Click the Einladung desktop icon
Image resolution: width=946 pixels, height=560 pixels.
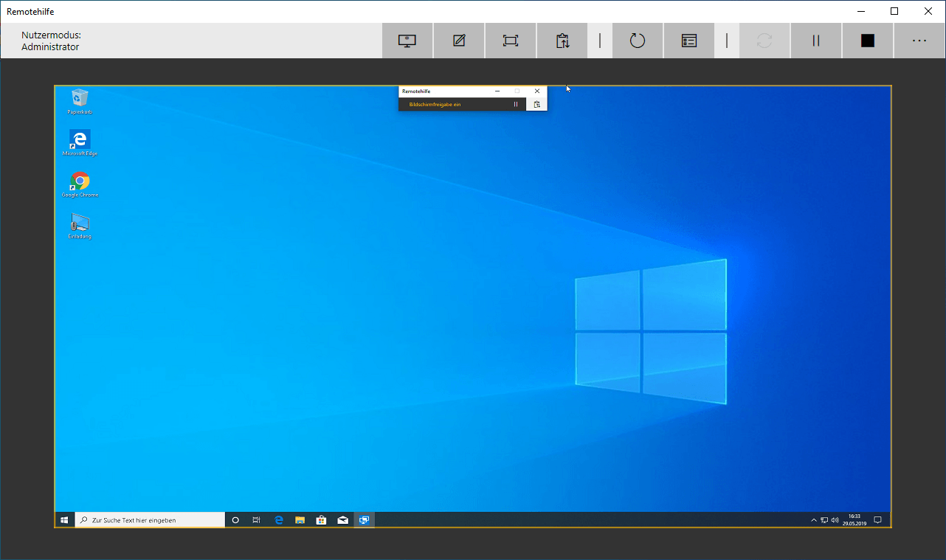(x=80, y=224)
